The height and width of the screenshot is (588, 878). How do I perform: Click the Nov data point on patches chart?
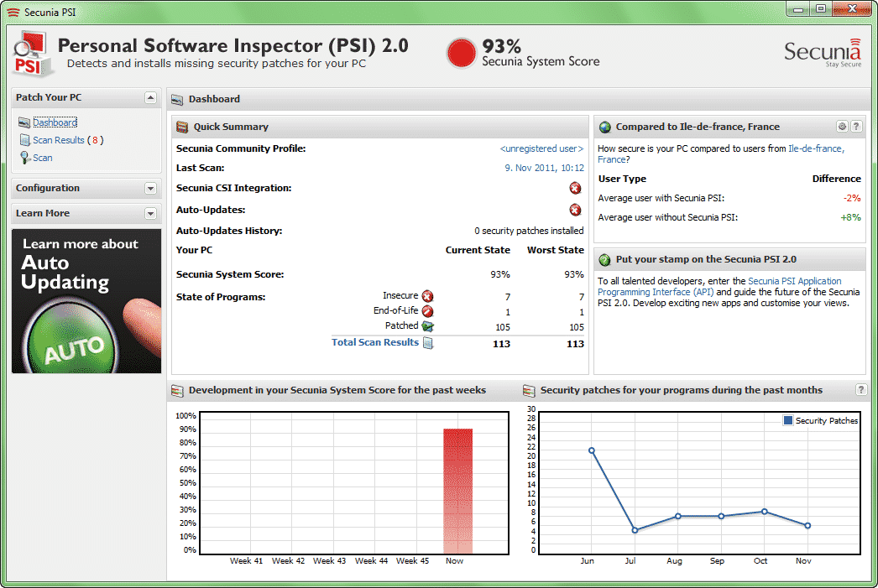pos(807,525)
